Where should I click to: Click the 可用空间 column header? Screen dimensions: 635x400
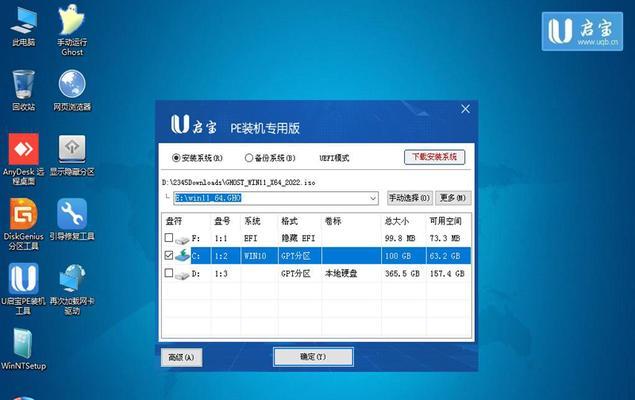[x=448, y=221]
